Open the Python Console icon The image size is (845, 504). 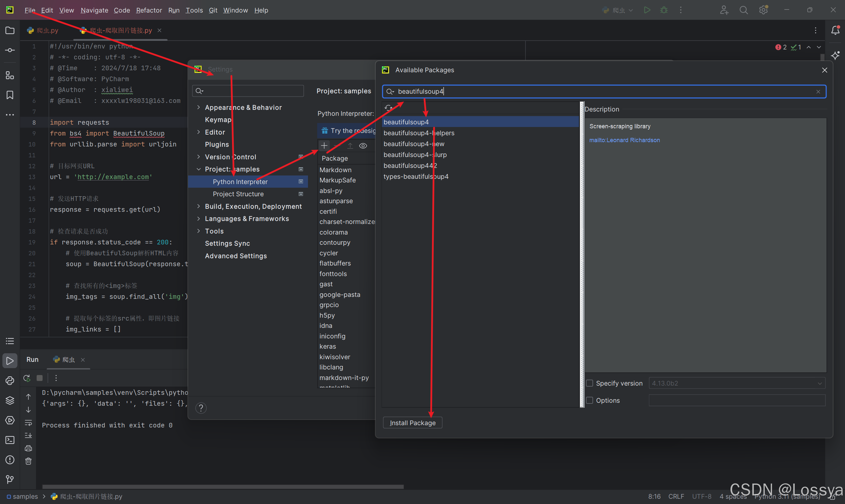(x=10, y=380)
